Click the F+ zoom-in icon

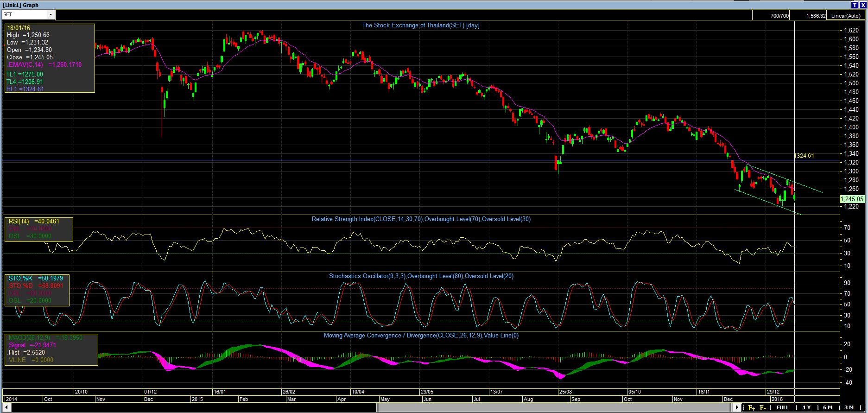[751, 407]
